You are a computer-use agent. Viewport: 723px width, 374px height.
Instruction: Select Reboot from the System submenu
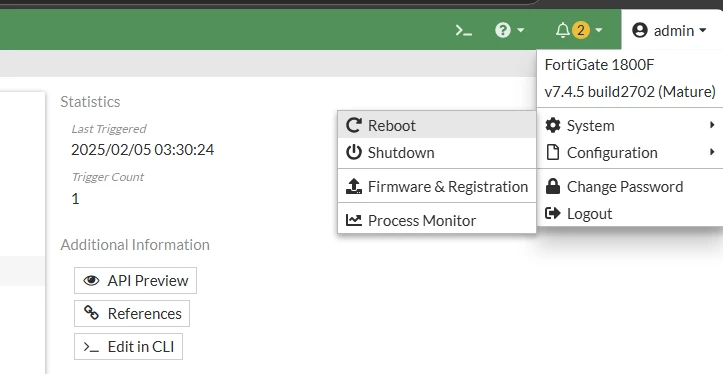coord(437,125)
